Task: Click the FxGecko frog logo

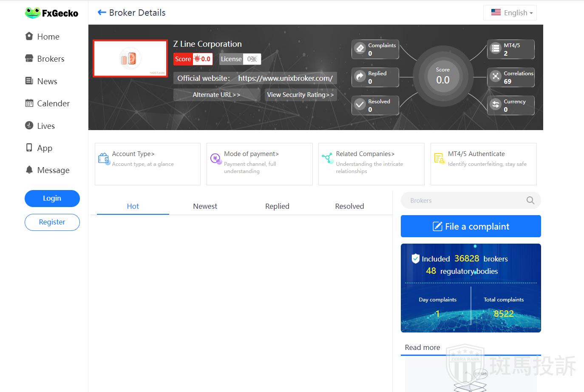Action: pos(32,13)
